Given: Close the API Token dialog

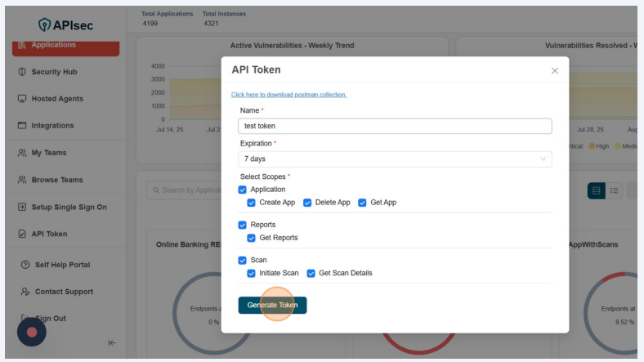Looking at the screenshot, I should [555, 70].
